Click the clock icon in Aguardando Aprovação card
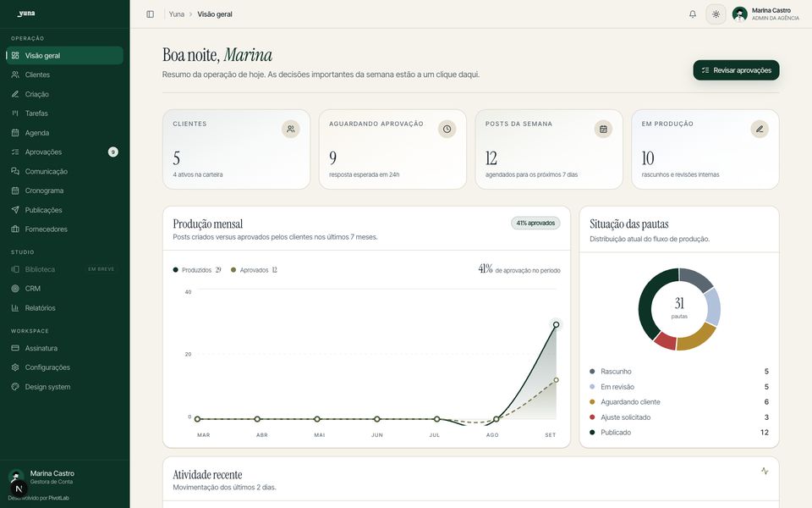 447,129
